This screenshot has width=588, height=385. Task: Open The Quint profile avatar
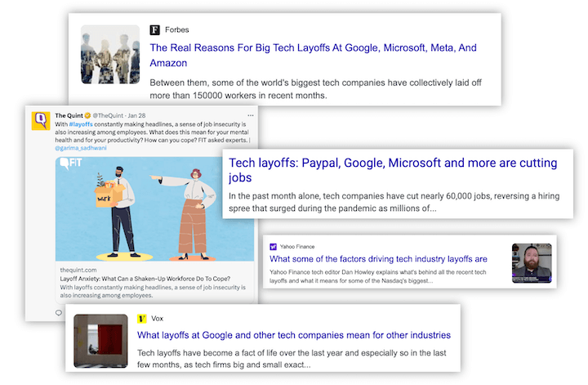point(41,121)
